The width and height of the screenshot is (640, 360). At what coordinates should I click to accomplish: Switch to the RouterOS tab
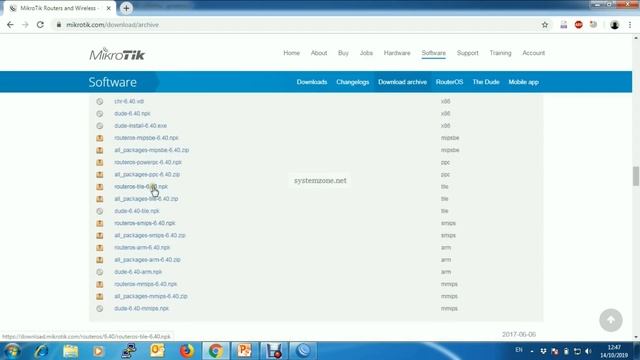pyautogui.click(x=449, y=82)
